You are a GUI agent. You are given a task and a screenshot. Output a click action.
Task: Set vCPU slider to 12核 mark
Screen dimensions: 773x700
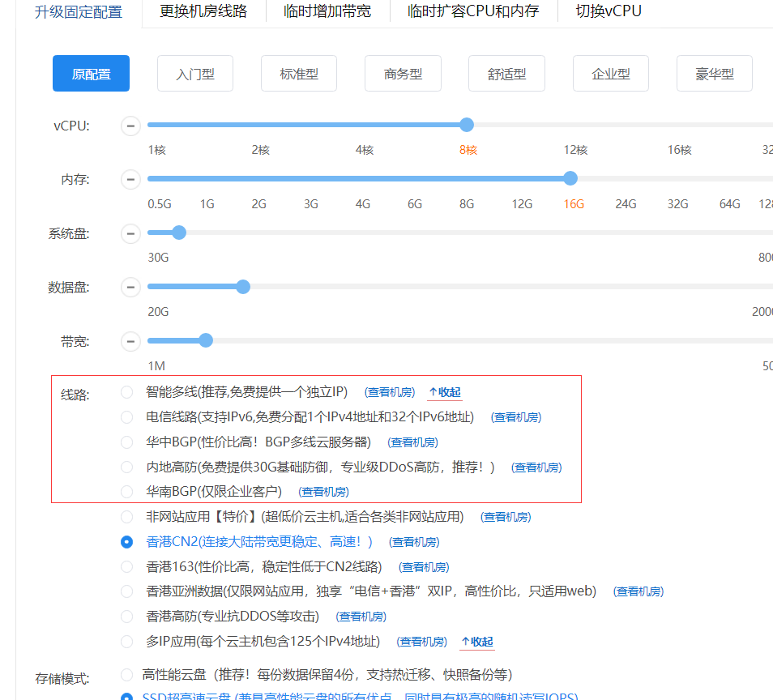pos(575,126)
